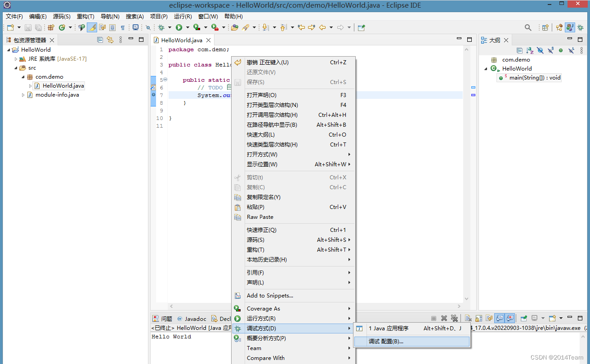Click Remove All Terminated Launches in console
The width and height of the screenshot is (590, 364).
pos(454,318)
